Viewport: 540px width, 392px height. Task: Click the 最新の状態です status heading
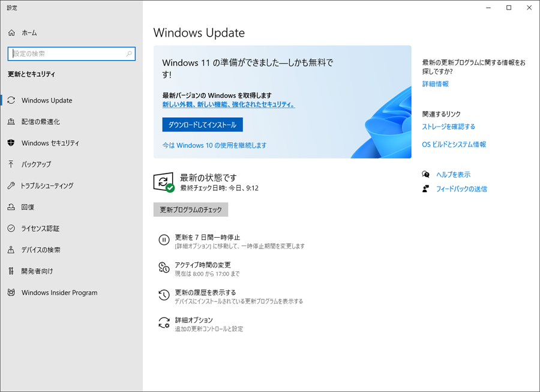[x=208, y=178]
